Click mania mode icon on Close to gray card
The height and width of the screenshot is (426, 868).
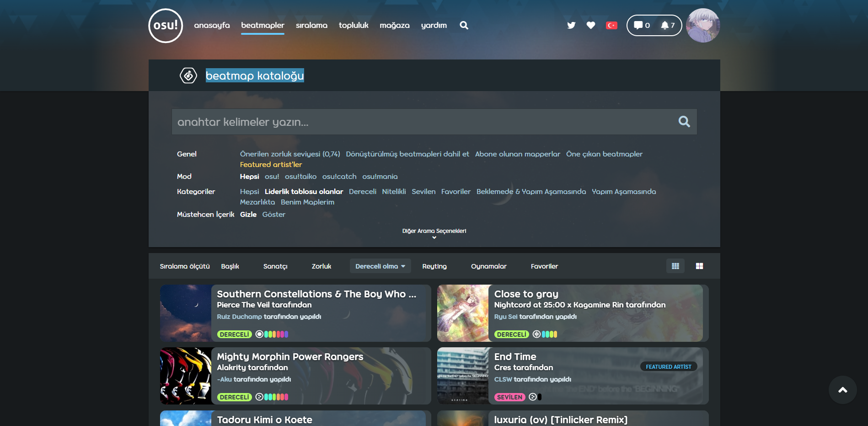(536, 334)
